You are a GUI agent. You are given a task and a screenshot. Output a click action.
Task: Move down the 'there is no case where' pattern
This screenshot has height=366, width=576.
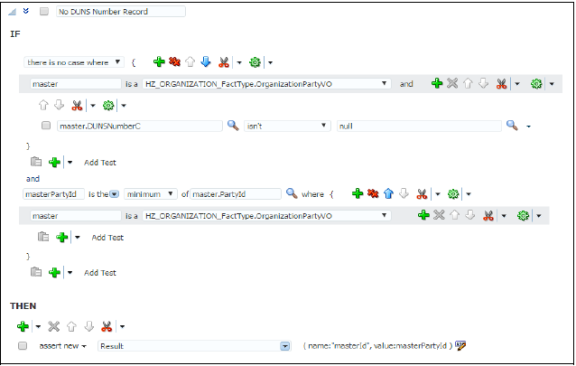(x=206, y=62)
